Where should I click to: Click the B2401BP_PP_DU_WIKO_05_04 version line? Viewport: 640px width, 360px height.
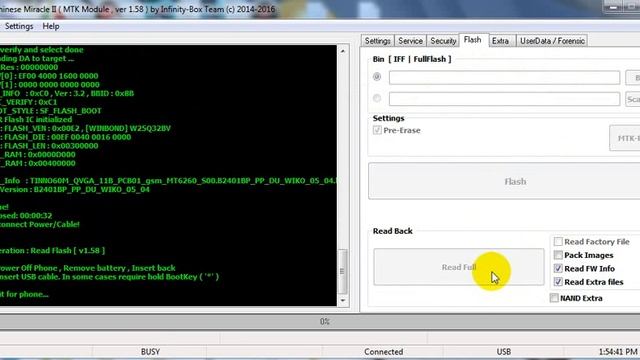(75, 189)
